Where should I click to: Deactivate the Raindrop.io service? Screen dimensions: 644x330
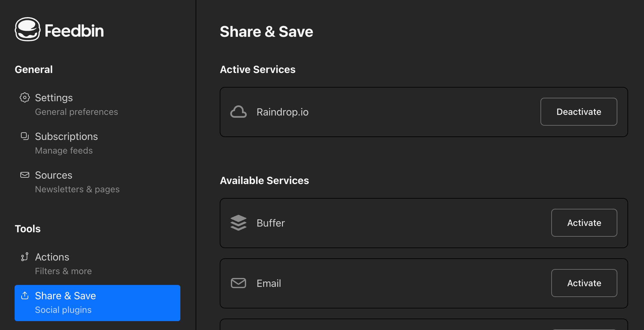(x=578, y=112)
